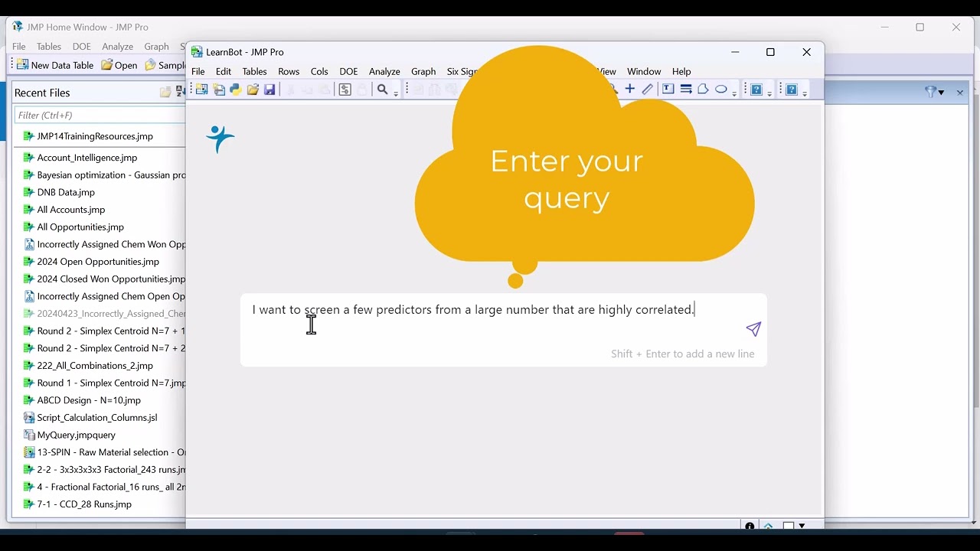Select 7-1 - CCD_28 Runs.jmp in Recent Files
The width and height of the screenshot is (980, 551).
click(84, 504)
